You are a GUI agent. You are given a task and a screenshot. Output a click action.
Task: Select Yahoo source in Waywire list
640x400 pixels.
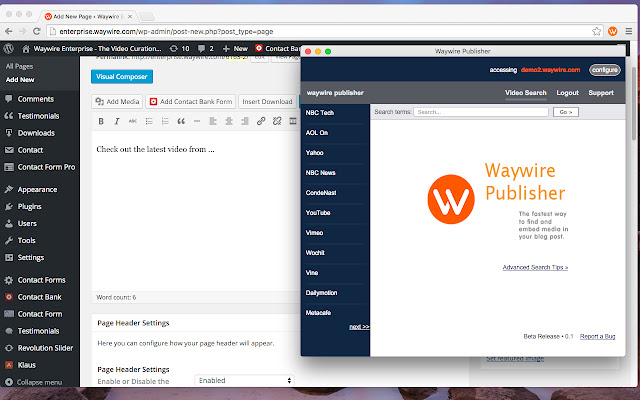point(314,153)
